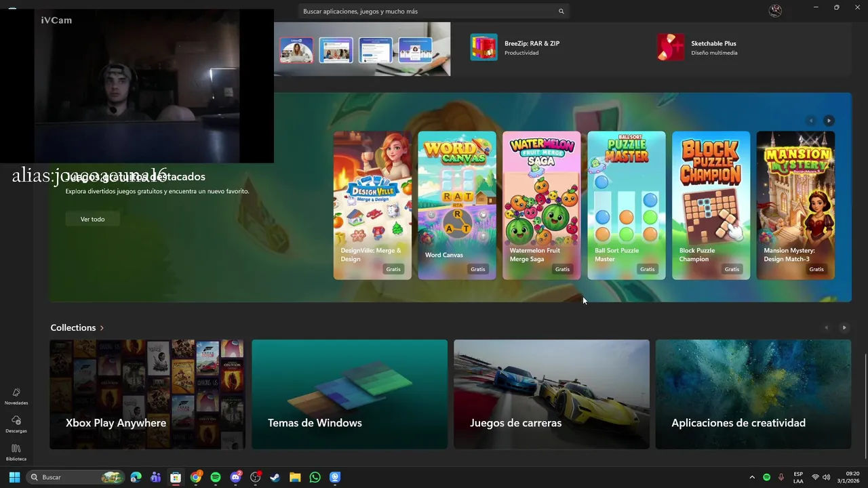Click Gratis on Block Puzzle Champion
Image resolution: width=868 pixels, height=488 pixels.
pos(732,269)
